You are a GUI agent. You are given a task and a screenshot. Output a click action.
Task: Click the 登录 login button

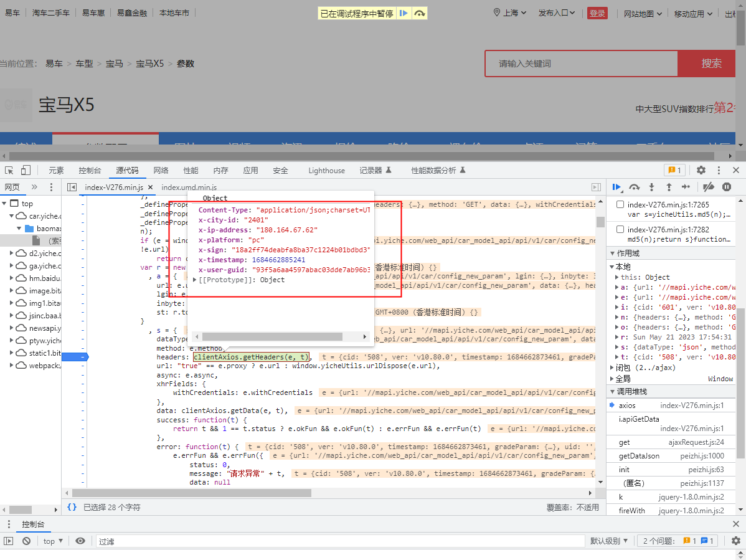[x=597, y=13]
